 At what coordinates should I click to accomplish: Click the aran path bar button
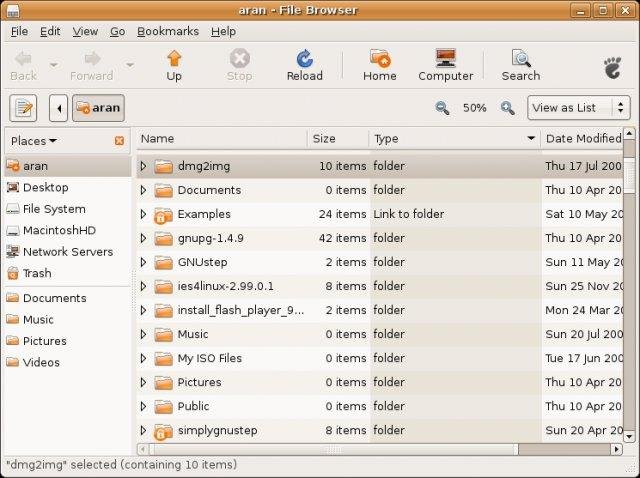(x=98, y=108)
